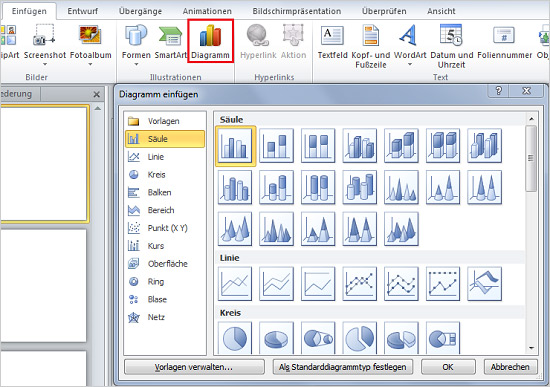The image size is (550, 387).
Task: Open the Überprüfen ribbon tab
Action: (384, 11)
